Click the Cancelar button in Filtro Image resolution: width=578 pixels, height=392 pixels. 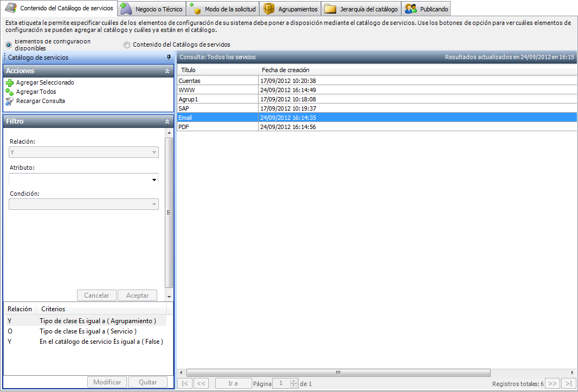click(97, 295)
